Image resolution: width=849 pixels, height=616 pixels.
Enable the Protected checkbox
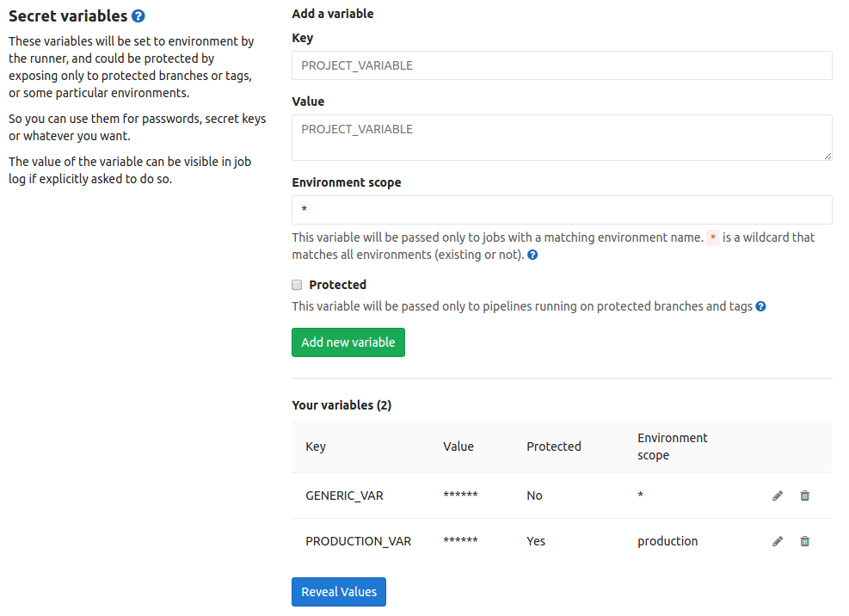[298, 285]
